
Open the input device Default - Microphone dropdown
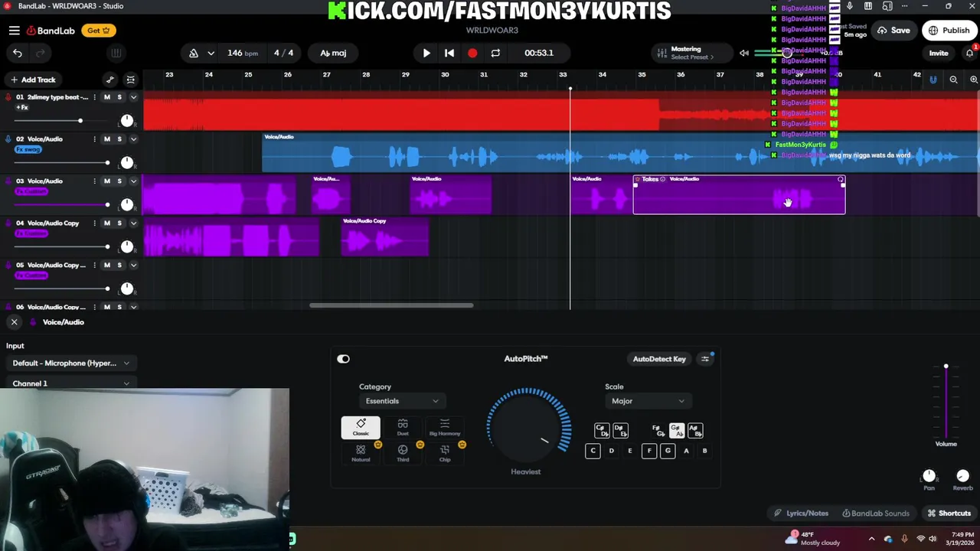(70, 364)
